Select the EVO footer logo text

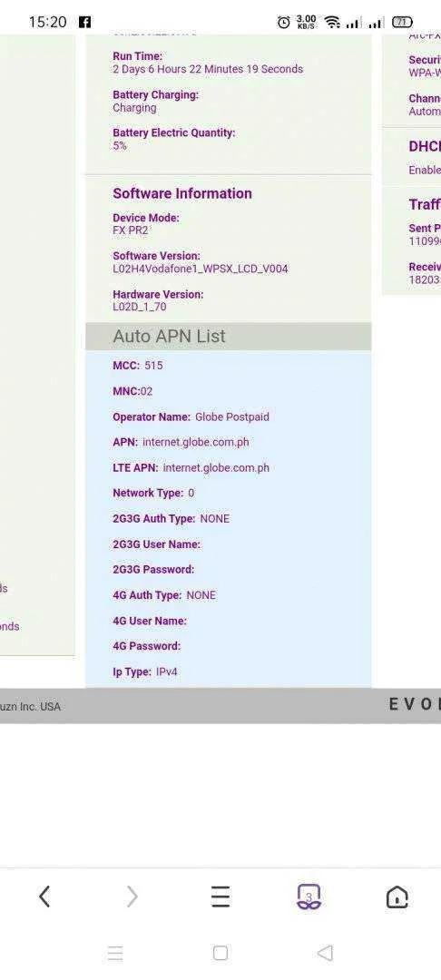[x=415, y=705]
